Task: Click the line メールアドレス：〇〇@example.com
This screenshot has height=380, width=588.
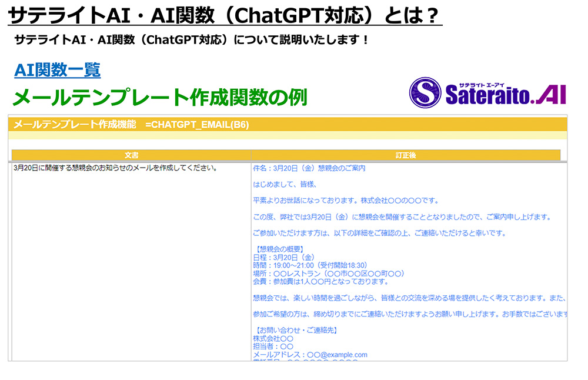Action: 310,355
